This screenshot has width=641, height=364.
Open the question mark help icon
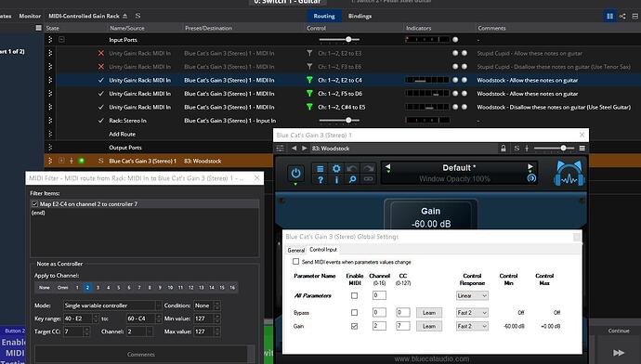pos(320,179)
